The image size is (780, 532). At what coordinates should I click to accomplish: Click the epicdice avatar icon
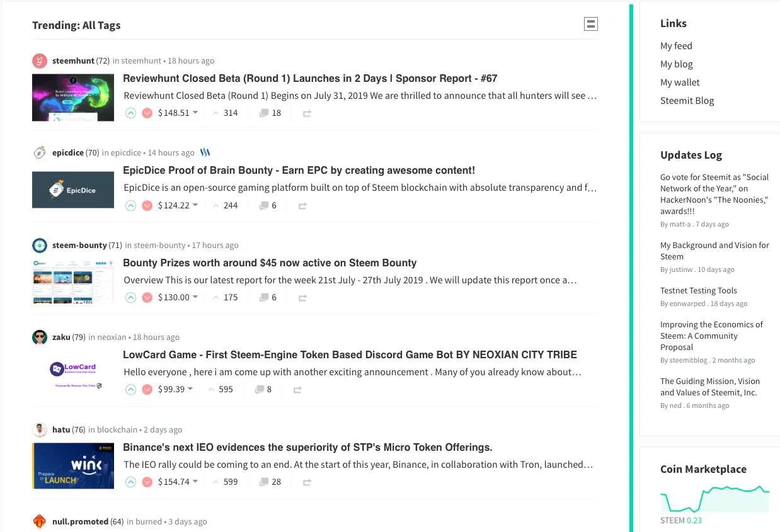click(40, 153)
